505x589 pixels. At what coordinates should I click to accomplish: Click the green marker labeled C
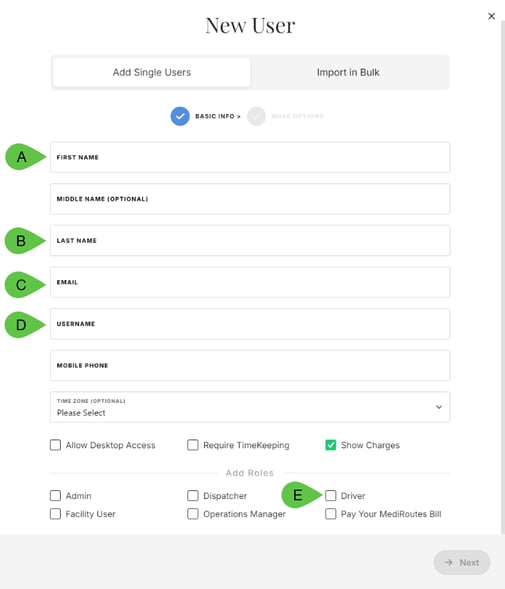tap(25, 285)
